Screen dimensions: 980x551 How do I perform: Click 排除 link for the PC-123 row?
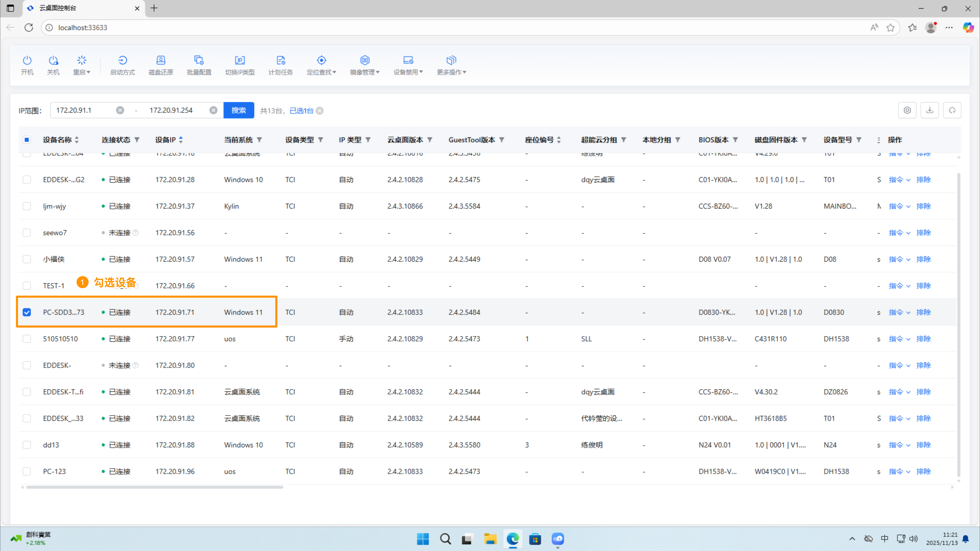click(923, 472)
